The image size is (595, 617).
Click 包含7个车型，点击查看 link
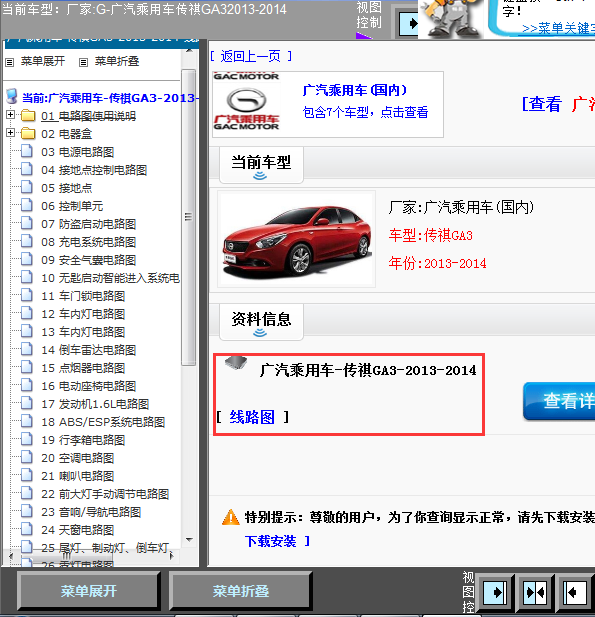(365, 113)
